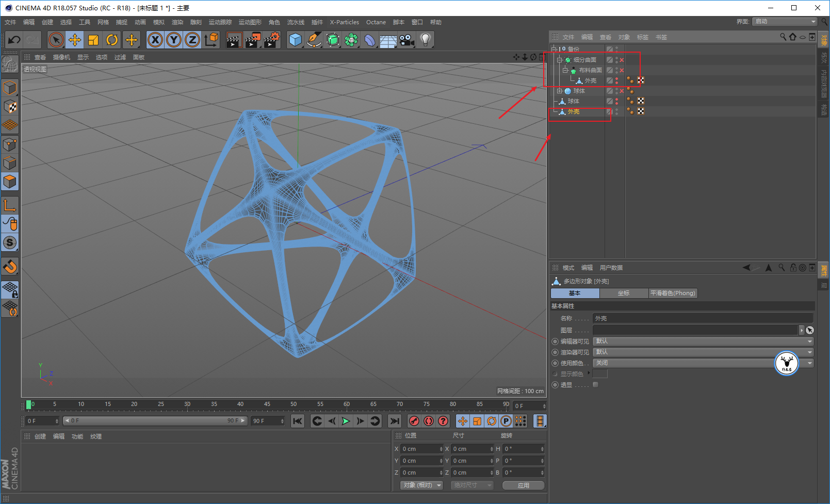The image size is (830, 504).
Task: Add a Light object
Action: [425, 40]
